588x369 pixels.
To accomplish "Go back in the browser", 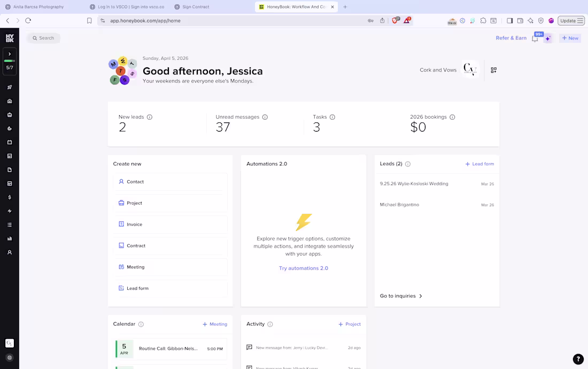I will (7, 21).
